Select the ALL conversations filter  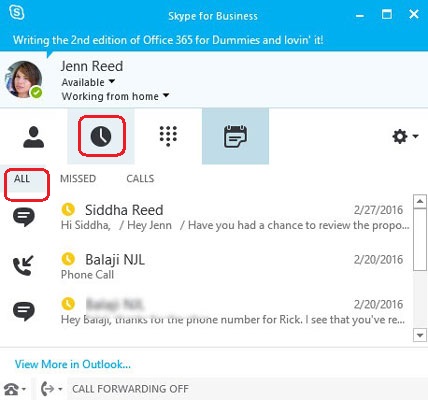(x=22, y=179)
